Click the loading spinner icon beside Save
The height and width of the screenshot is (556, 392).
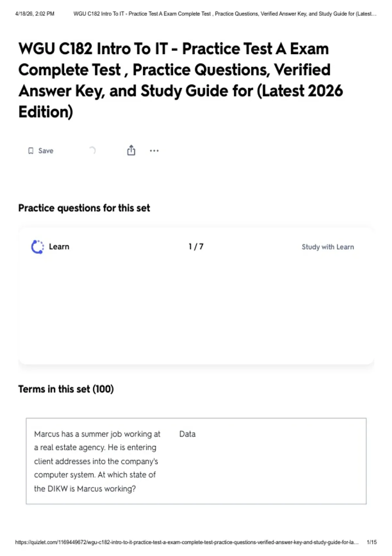click(92, 150)
